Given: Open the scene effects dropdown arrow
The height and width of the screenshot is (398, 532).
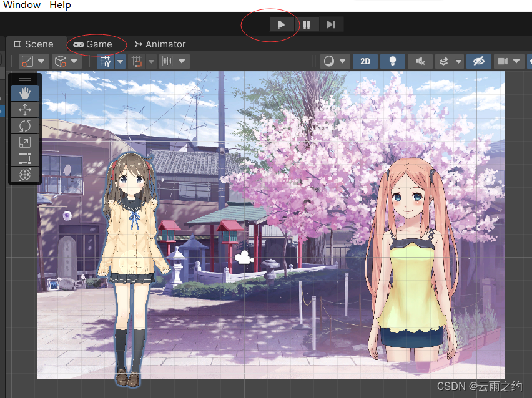Looking at the screenshot, I should click(459, 61).
